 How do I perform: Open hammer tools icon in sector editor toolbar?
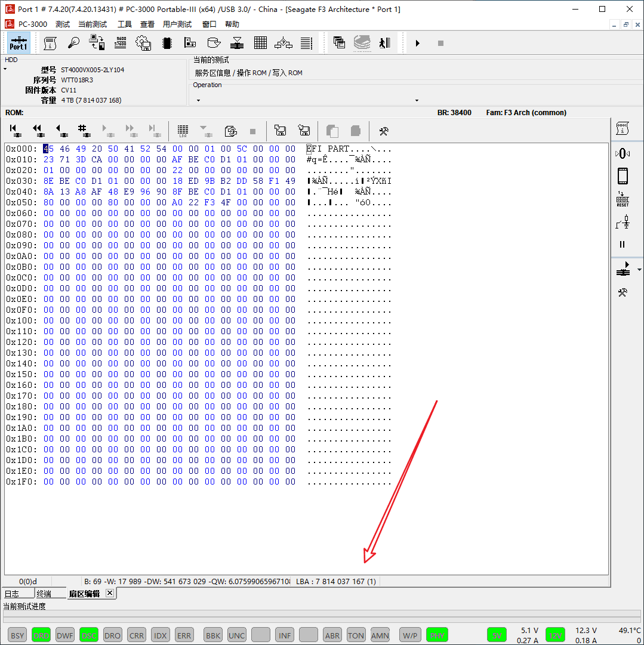tap(384, 131)
